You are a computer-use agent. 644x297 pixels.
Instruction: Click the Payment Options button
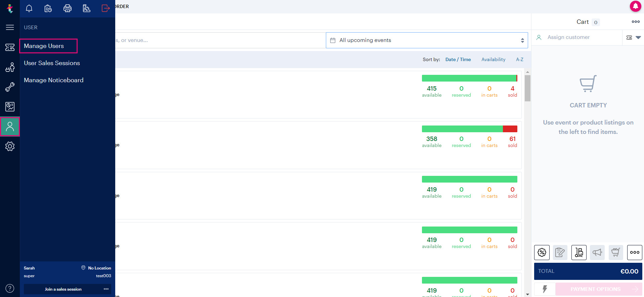coord(599,289)
